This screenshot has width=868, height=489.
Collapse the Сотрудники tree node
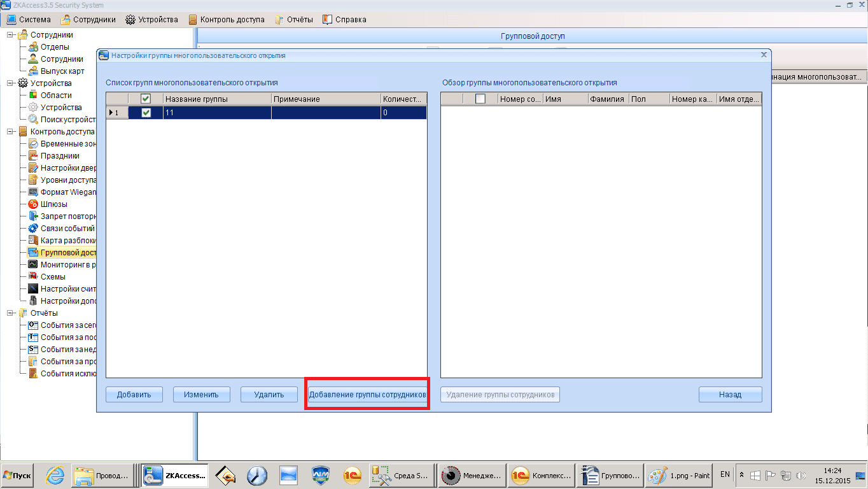[11, 35]
